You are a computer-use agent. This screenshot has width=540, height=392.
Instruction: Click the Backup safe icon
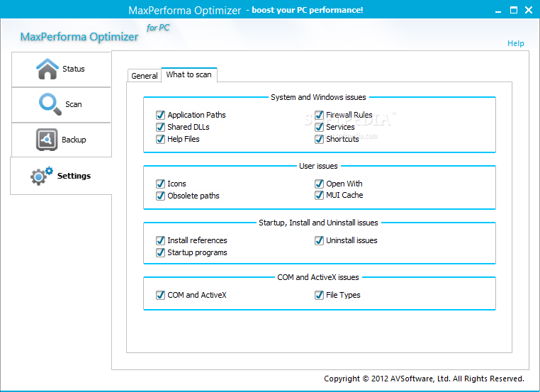47,140
